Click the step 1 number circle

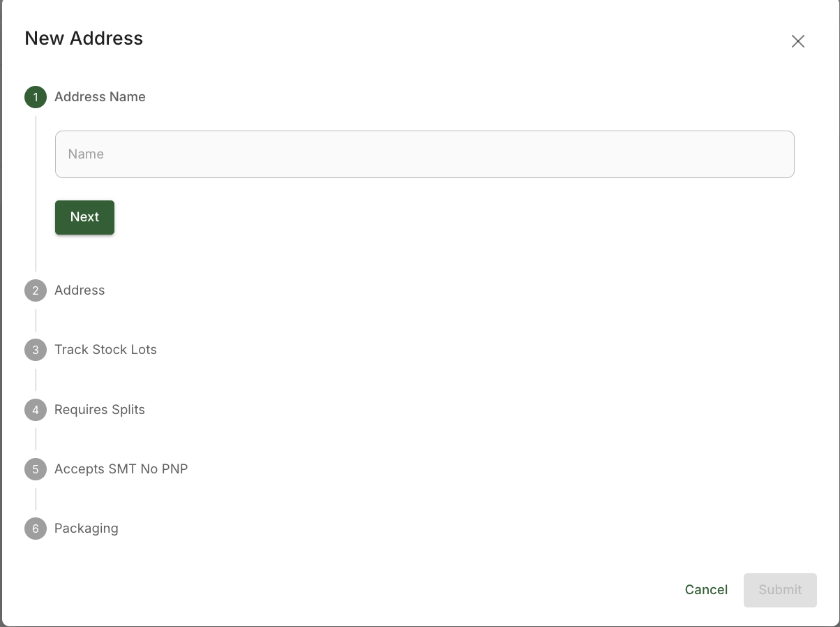pyautogui.click(x=36, y=97)
